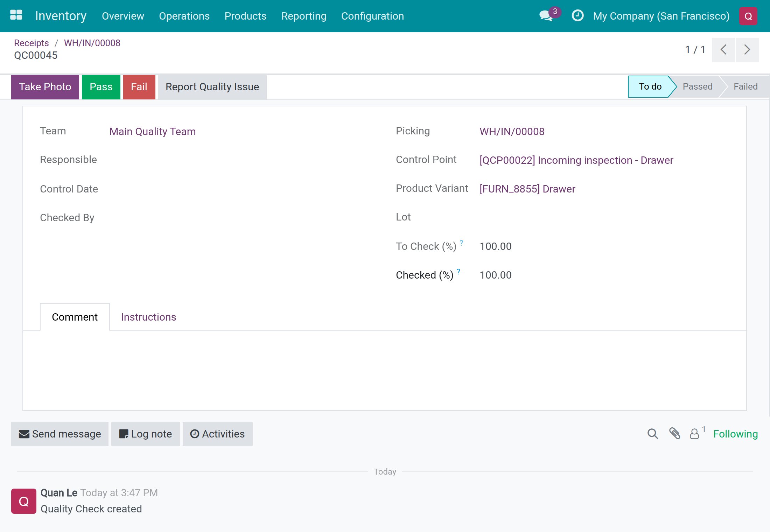Switch to the Instructions tab
Image resolution: width=770 pixels, height=532 pixels.
point(148,317)
